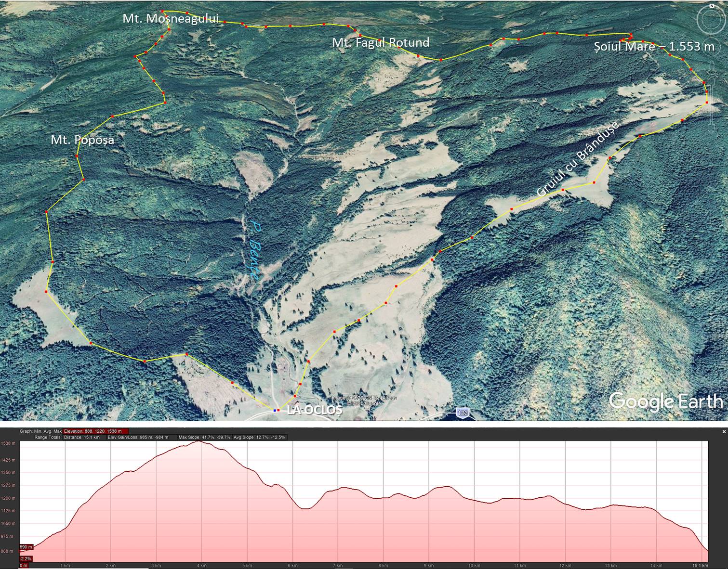Image resolution: width=728 pixels, height=569 pixels.
Task: Close the elevation profile panel
Action: 723,432
